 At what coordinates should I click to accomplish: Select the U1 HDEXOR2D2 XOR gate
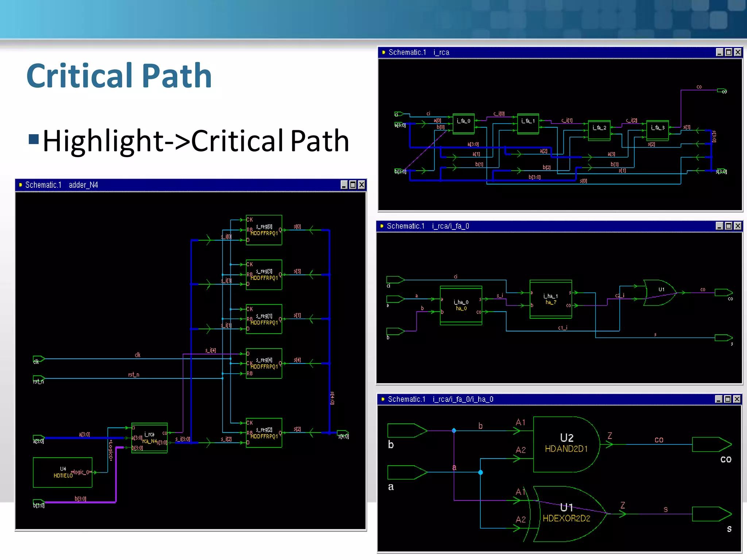(567, 514)
